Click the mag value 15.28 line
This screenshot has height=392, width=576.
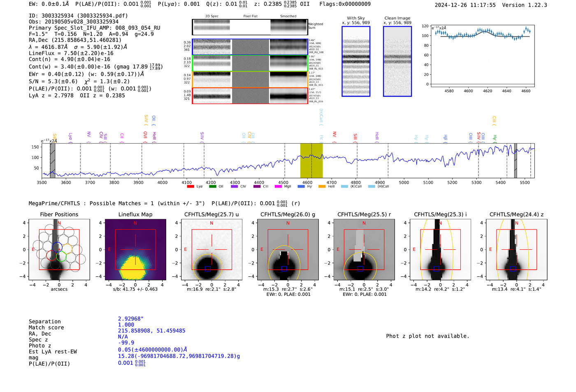pyautogui.click(x=179, y=356)
